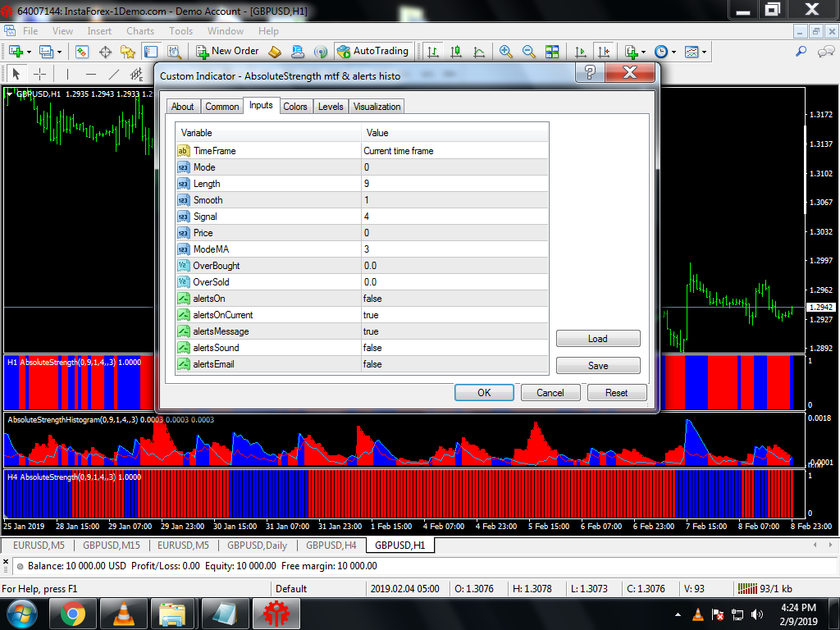The height and width of the screenshot is (630, 840).
Task: Switch to the Colors tab
Action: tap(294, 107)
